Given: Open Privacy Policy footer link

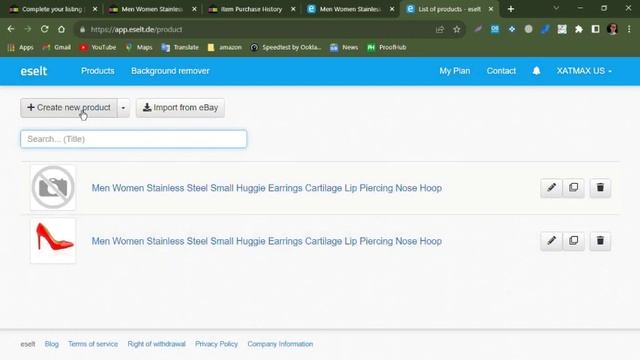Looking at the screenshot, I should [216, 344].
